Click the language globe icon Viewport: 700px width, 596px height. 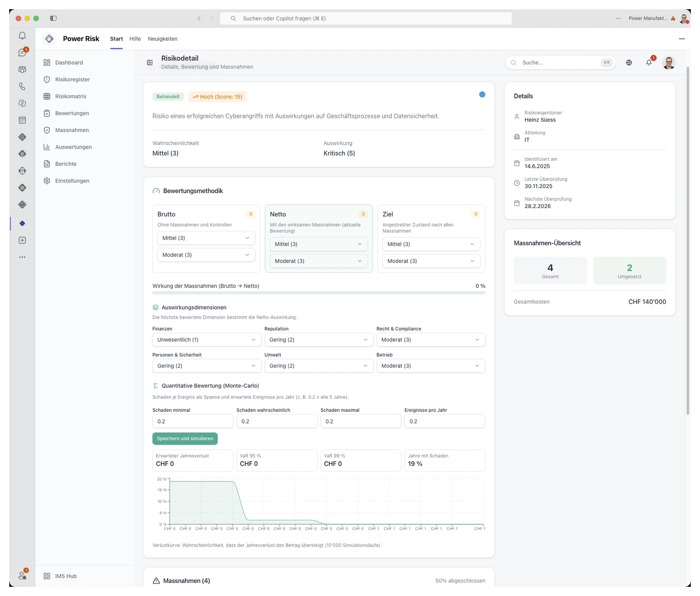coord(629,63)
